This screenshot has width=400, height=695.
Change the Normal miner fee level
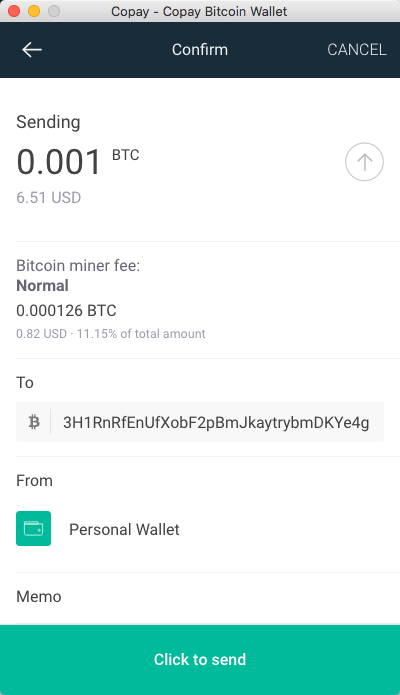click(x=43, y=285)
